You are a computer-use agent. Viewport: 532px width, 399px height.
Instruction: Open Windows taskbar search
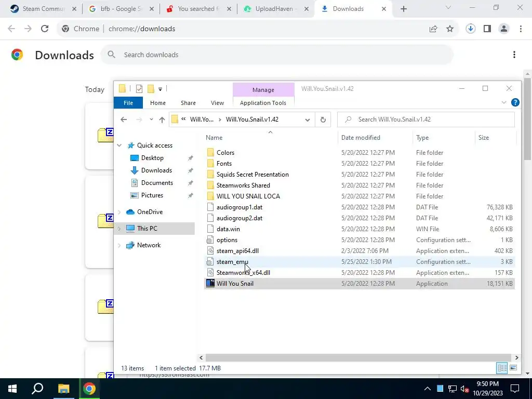tap(37, 389)
